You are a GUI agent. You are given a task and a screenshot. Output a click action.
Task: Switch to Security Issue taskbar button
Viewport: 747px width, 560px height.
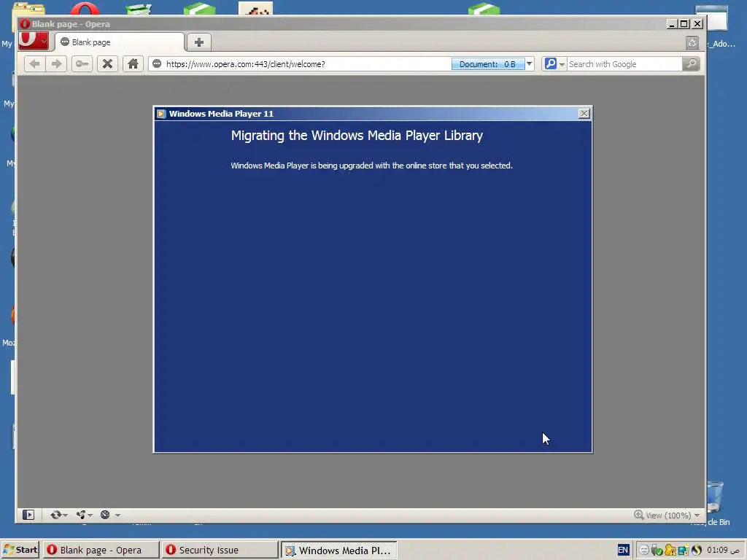219,550
